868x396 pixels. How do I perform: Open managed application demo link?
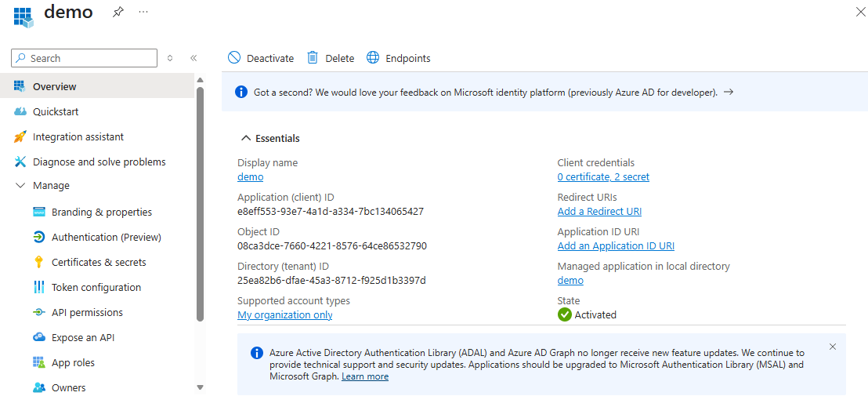(x=570, y=280)
